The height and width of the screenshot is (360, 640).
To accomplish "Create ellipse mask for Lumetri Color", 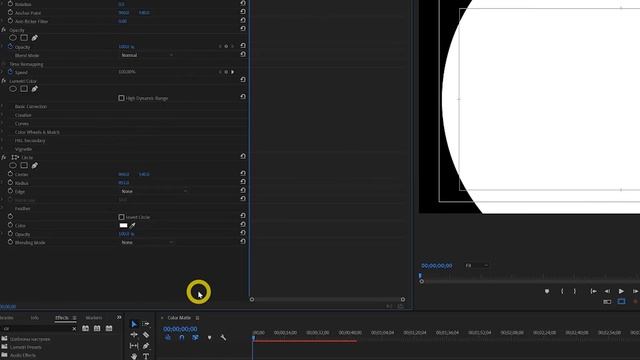I will 13,89.
